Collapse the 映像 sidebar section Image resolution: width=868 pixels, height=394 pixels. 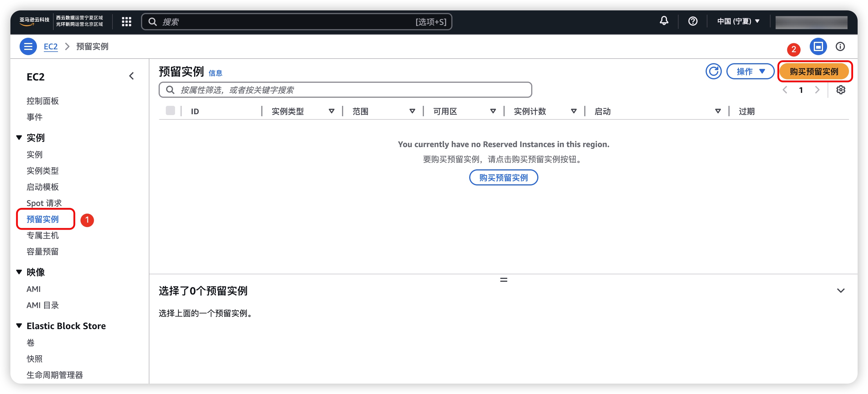[19, 272]
